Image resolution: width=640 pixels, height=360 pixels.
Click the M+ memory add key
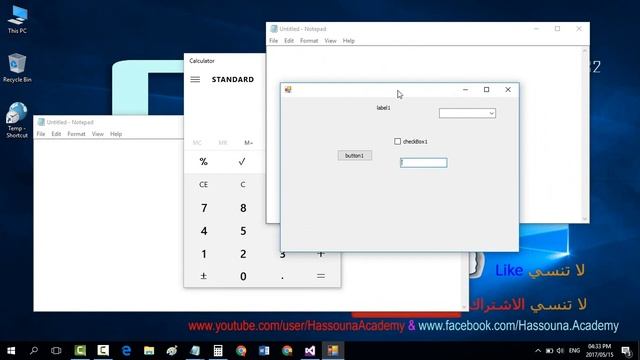point(248,142)
